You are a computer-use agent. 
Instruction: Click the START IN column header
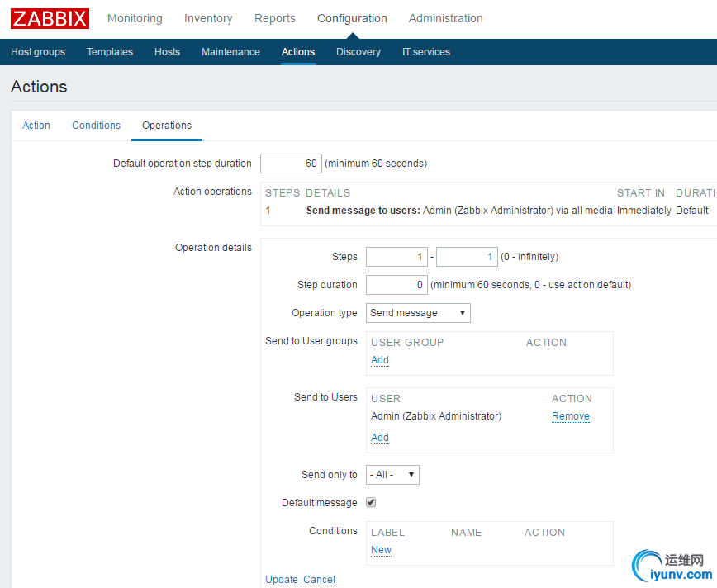pyautogui.click(x=640, y=193)
